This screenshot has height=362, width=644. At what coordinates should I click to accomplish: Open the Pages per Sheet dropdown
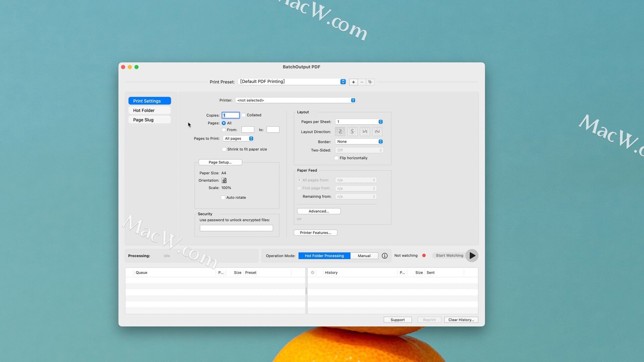[x=359, y=122]
